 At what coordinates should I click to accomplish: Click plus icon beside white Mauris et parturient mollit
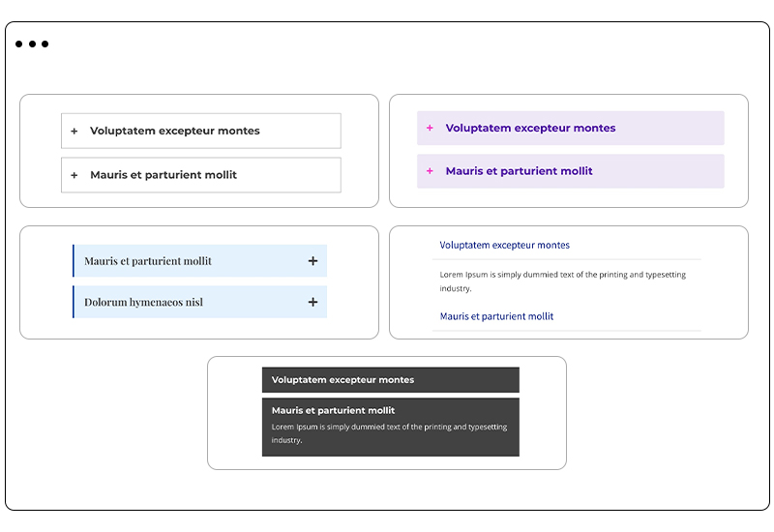click(x=74, y=175)
